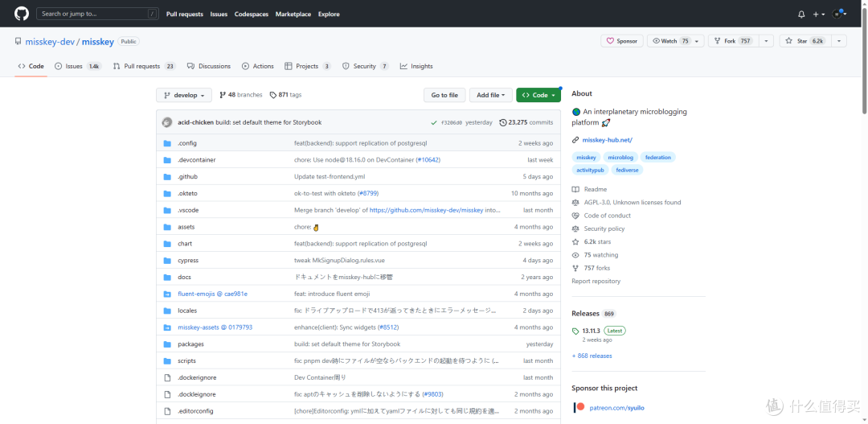Fork the repository
The height and width of the screenshot is (424, 868).
734,41
